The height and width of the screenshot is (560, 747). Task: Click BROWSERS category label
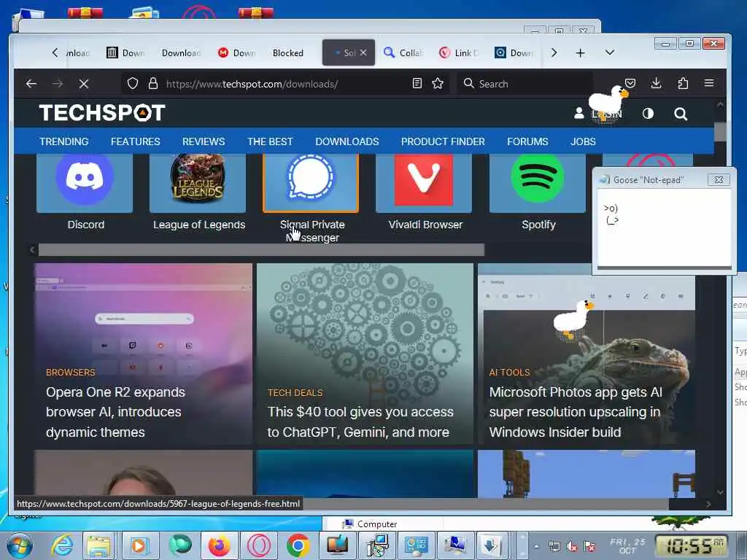(x=71, y=373)
